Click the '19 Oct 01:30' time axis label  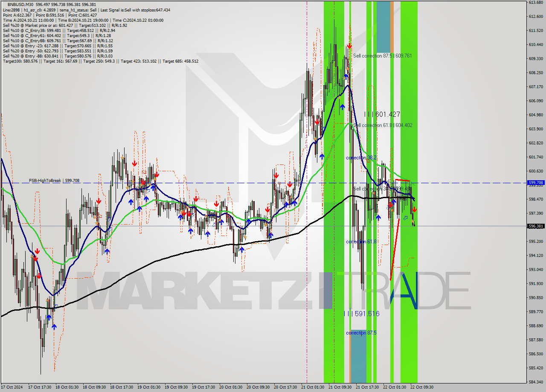(x=149, y=387)
